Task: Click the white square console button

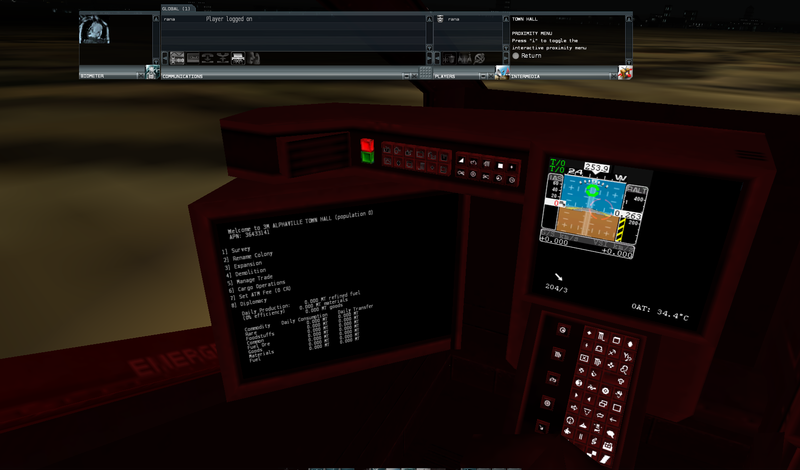Action: pyautogui.click(x=500, y=166)
